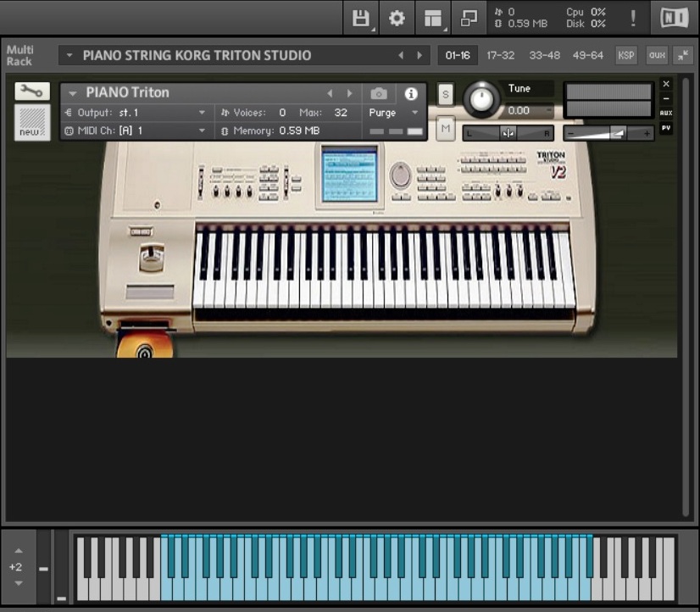This screenshot has width=700, height=612.
Task: Open the Purge dropdown menu
Action: [x=392, y=112]
